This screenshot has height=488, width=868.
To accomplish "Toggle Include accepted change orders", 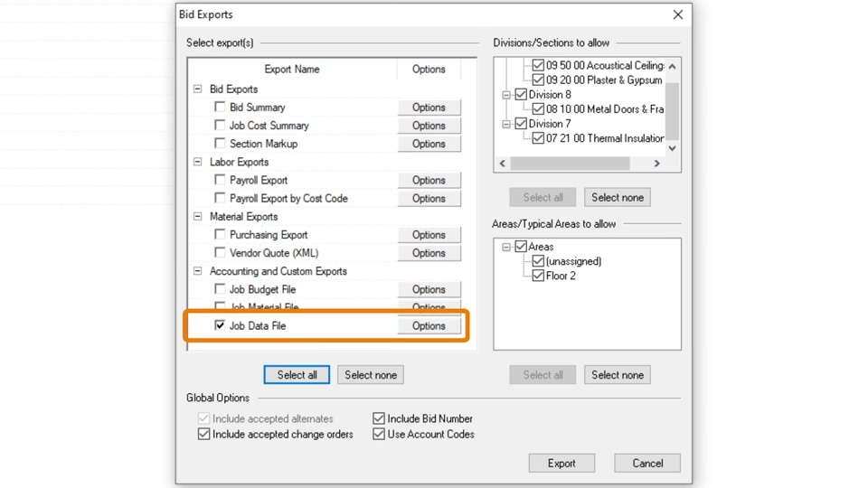I will 203,435.
